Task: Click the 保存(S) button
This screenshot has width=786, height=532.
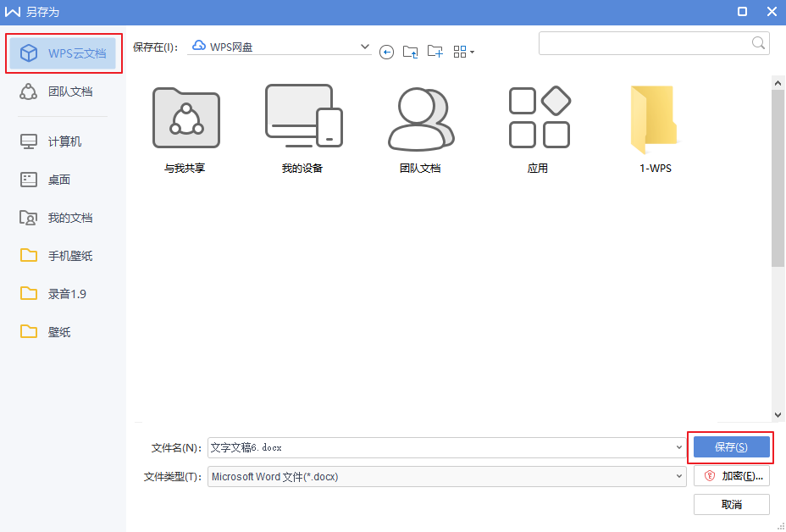Action: pyautogui.click(x=731, y=447)
